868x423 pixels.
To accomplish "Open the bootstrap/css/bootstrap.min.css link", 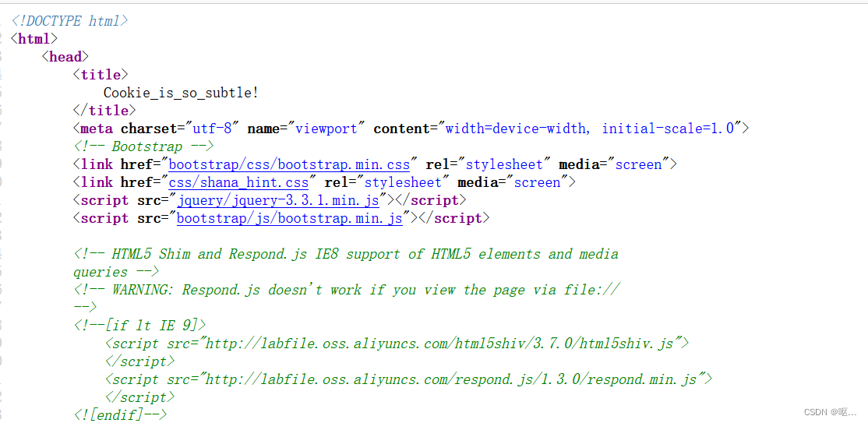I will point(289,164).
